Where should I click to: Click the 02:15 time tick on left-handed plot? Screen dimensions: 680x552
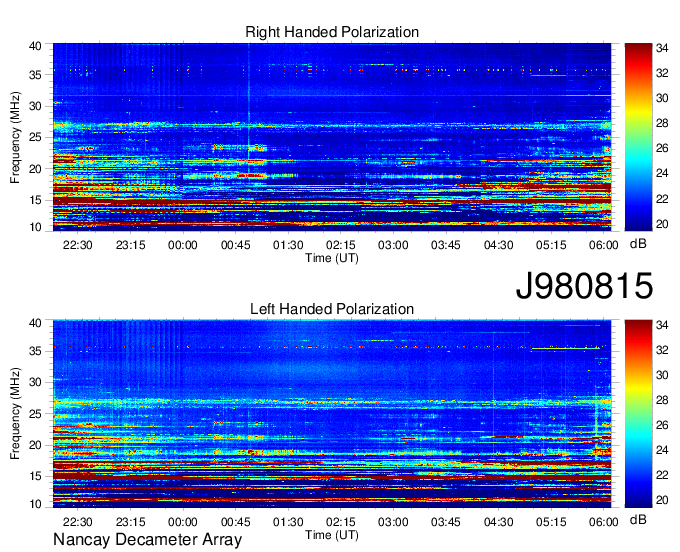pyautogui.click(x=340, y=522)
